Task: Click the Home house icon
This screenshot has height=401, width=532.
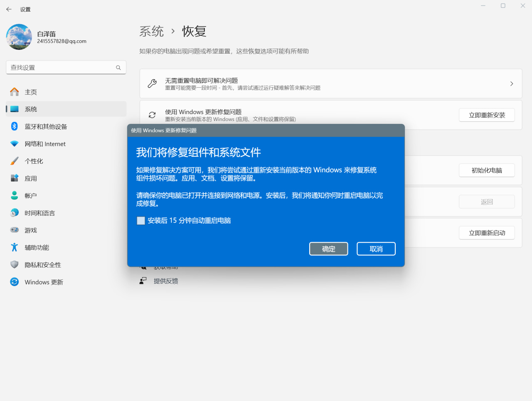Action: click(15, 92)
